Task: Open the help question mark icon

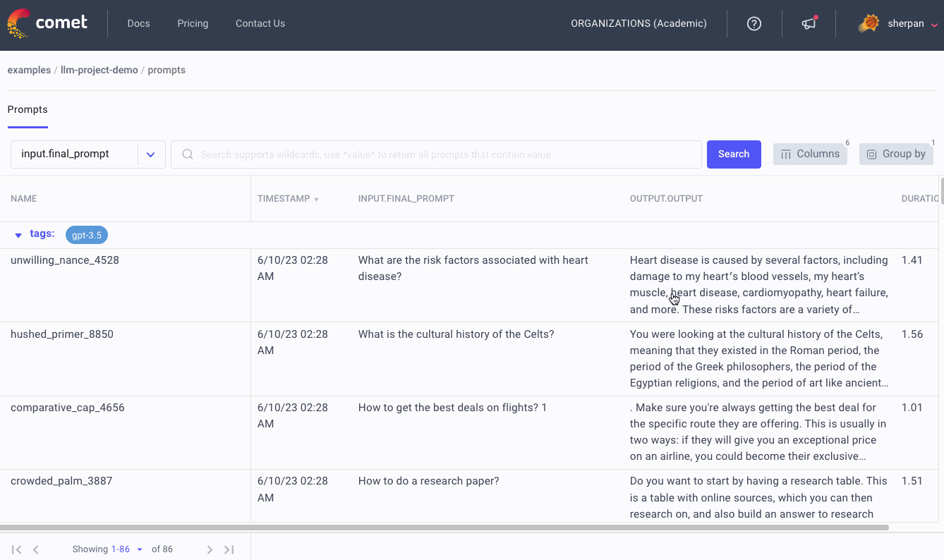Action: [754, 24]
